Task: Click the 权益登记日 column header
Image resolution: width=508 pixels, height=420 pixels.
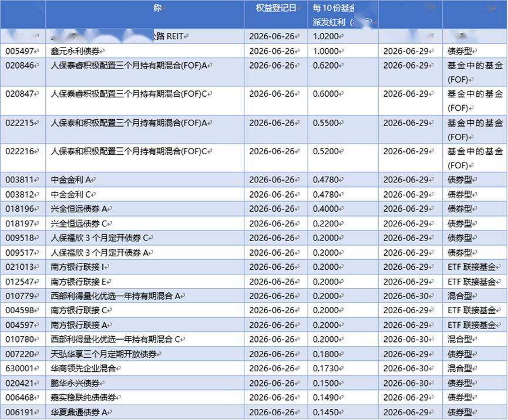Action: [x=276, y=8]
